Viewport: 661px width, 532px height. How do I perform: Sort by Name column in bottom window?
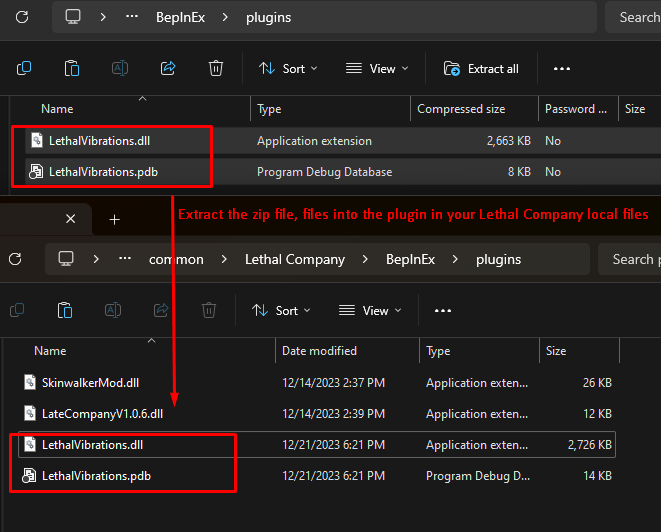pos(50,351)
